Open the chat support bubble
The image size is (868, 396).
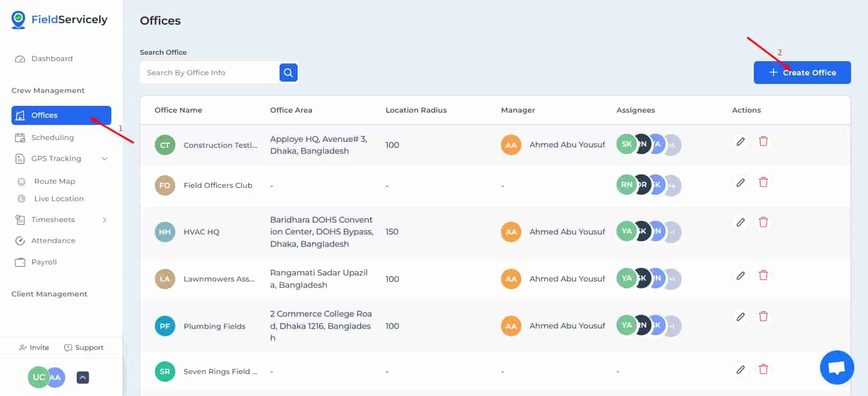click(x=836, y=367)
